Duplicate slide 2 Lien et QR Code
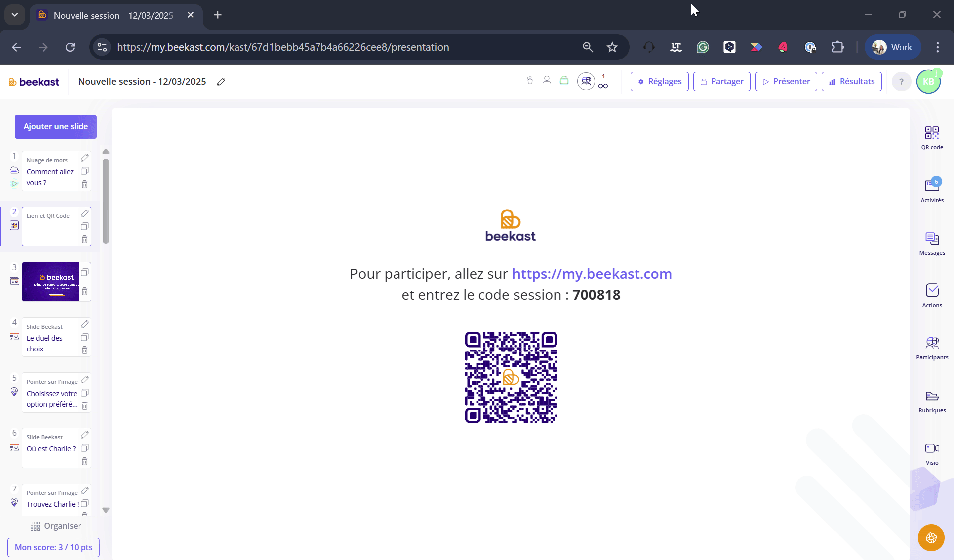Screen dimensions: 954x560 85,227
